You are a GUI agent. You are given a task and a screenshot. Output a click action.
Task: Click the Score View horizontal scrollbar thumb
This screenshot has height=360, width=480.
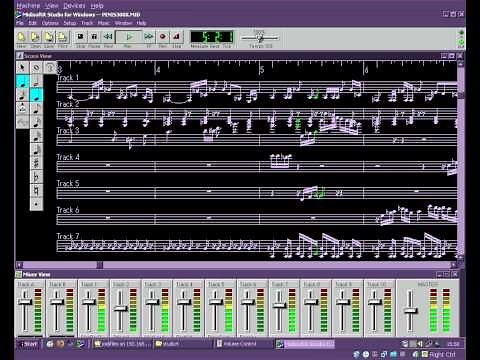pyautogui.click(x=100, y=265)
